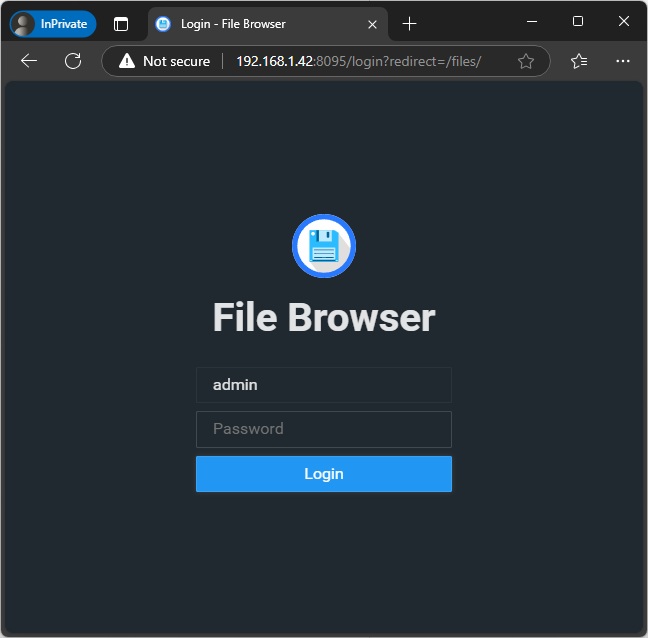Click the File Browser floppy disk logo
Screen dimensions: 648x638
tap(324, 246)
